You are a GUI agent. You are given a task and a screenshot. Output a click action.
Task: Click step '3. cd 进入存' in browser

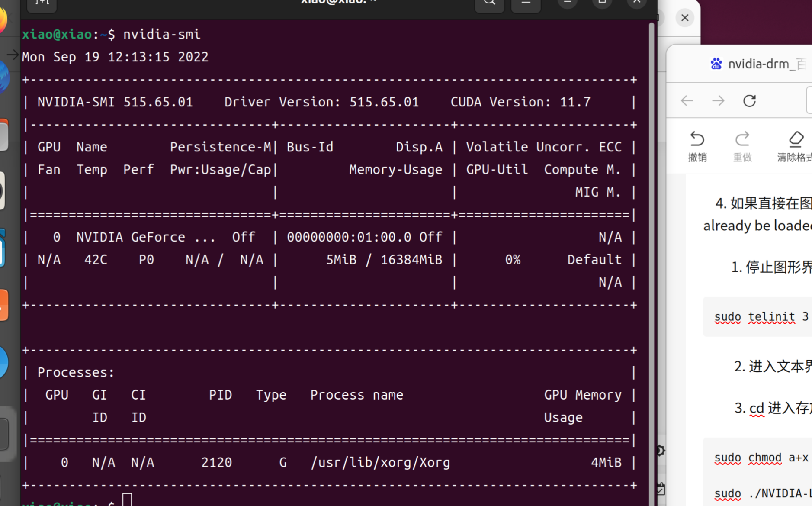pyautogui.click(x=773, y=408)
